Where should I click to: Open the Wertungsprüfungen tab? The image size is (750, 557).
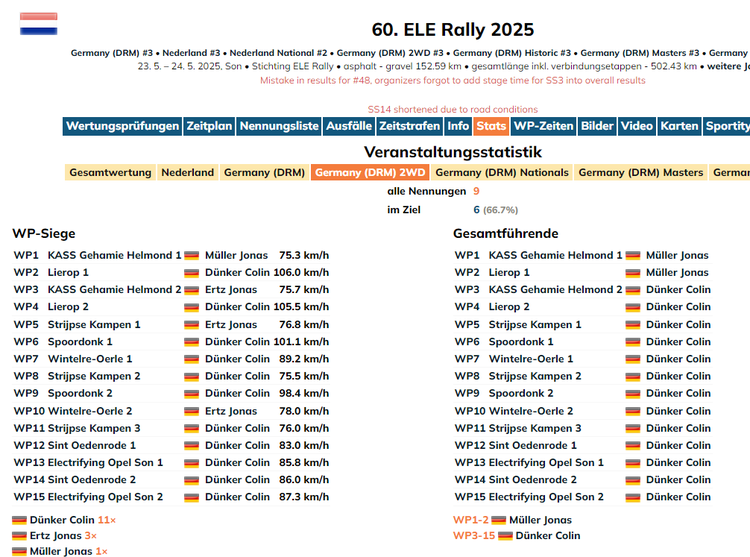pos(122,126)
